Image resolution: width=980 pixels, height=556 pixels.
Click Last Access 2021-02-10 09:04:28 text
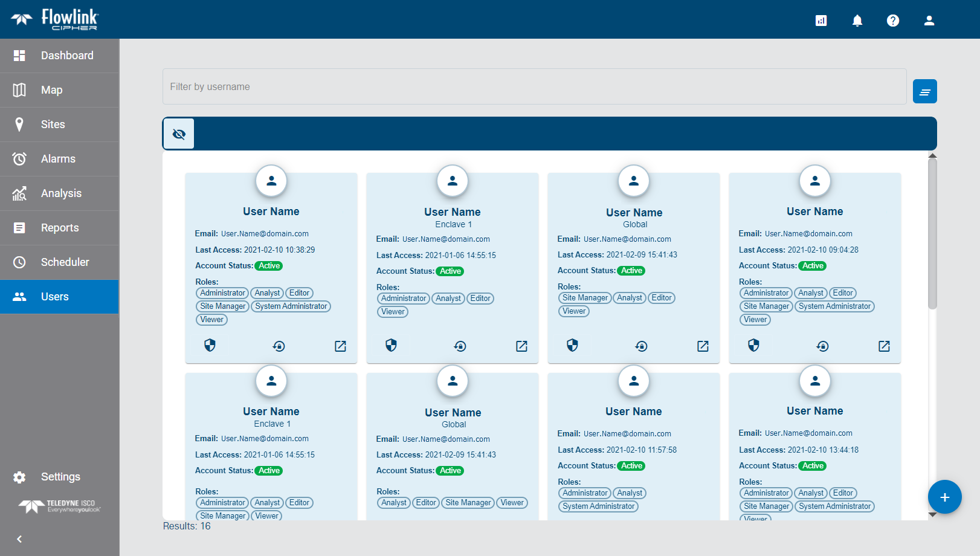click(x=799, y=250)
